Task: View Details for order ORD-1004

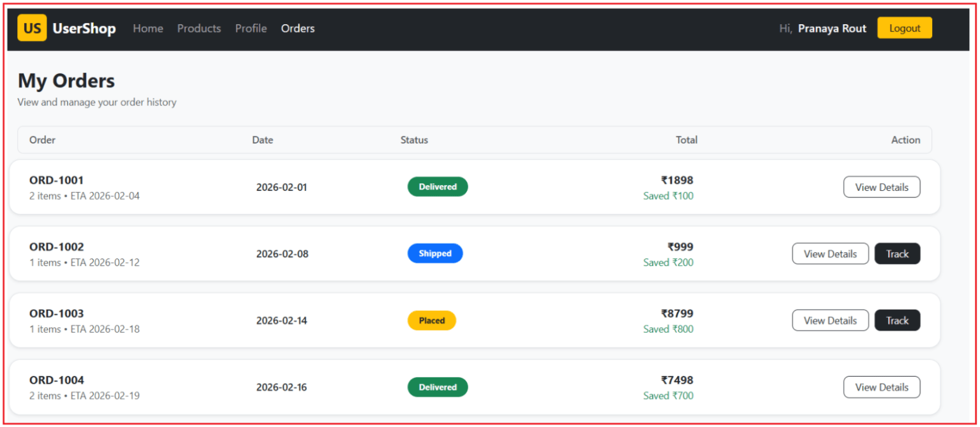Action: coord(882,387)
